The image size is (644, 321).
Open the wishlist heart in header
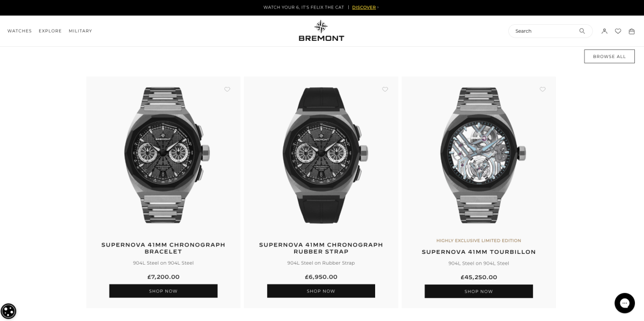618,31
